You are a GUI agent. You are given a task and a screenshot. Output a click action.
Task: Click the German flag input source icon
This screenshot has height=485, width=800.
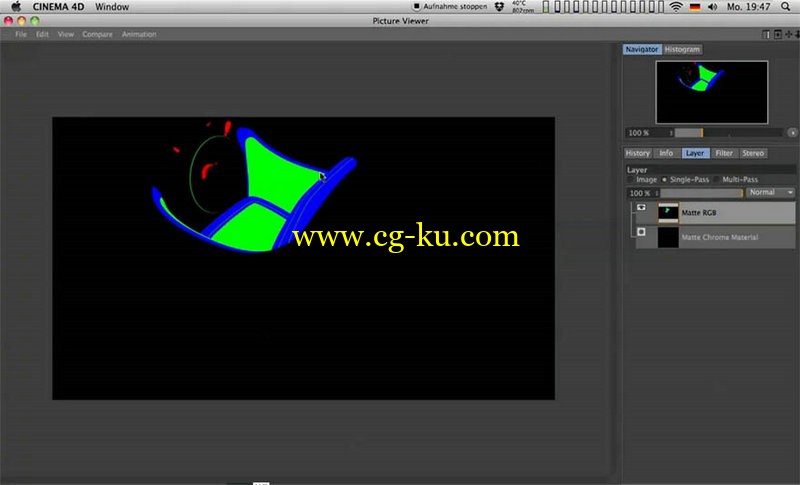(695, 7)
